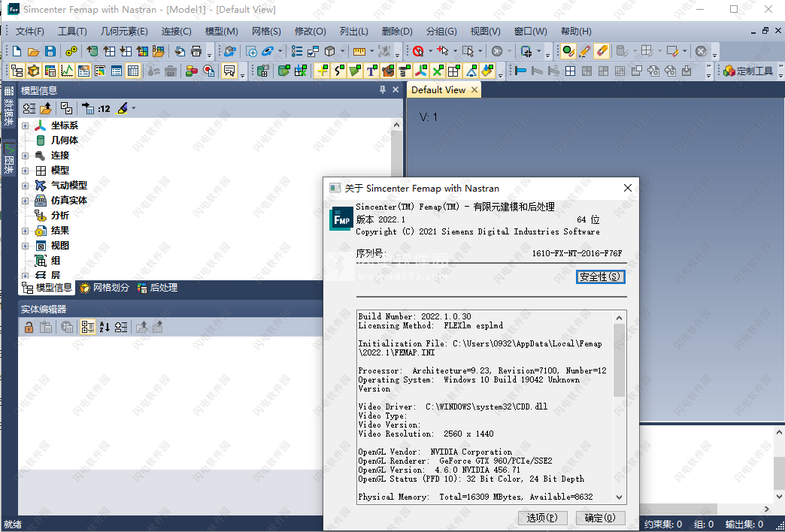Toggle the highlighted orange cube pane icon

tap(34, 71)
